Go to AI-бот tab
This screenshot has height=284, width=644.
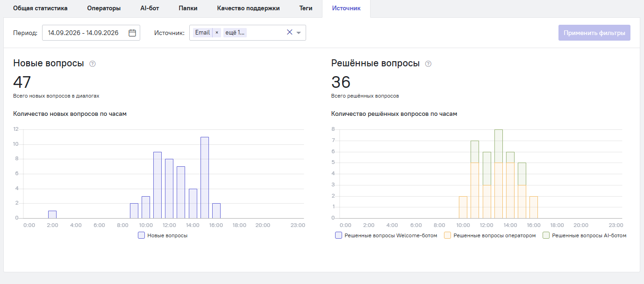(x=150, y=8)
